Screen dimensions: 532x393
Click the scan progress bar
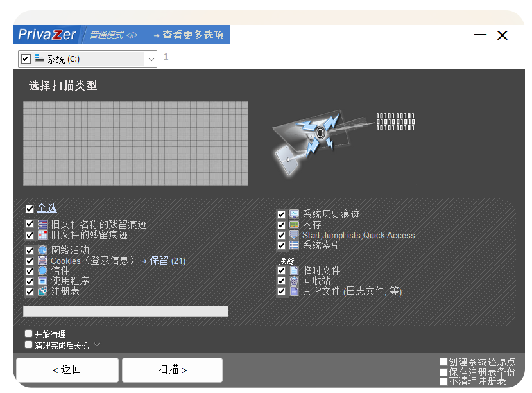pyautogui.click(x=126, y=311)
